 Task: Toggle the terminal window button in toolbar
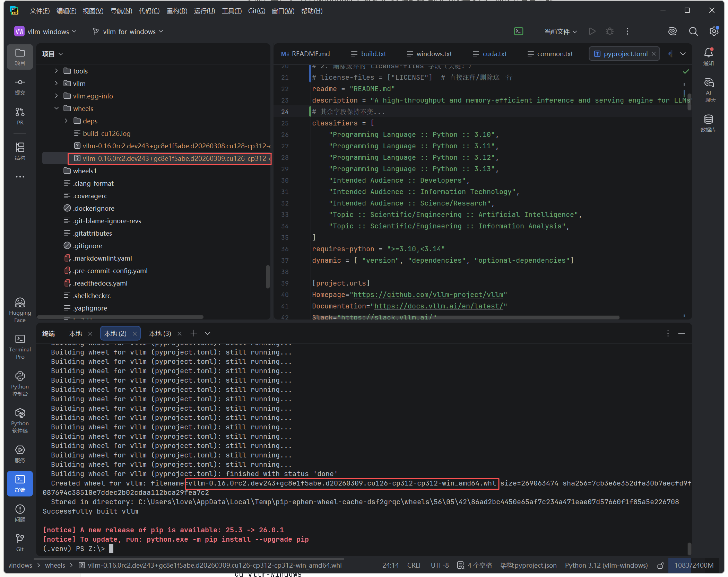[518, 32]
